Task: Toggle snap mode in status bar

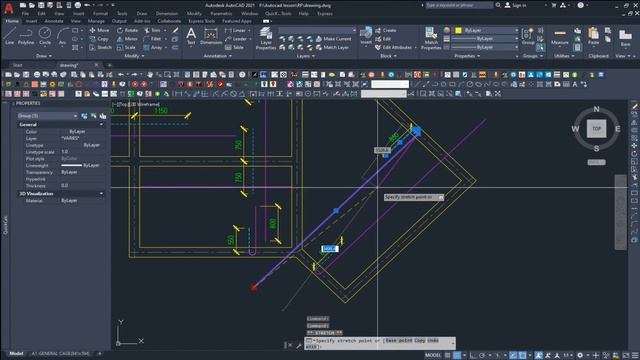Action: tap(457, 355)
